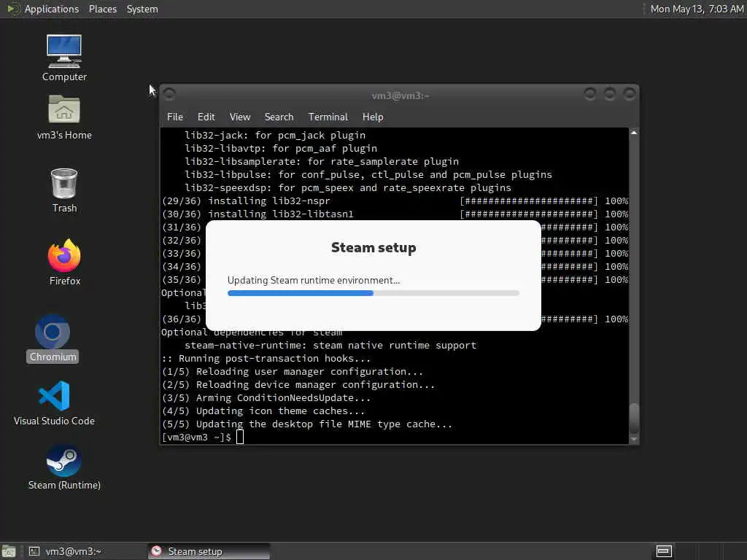This screenshot has height=560, width=747.
Task: Click 'steam-native-runtime: steam native runtime support' line
Action: tap(330, 345)
